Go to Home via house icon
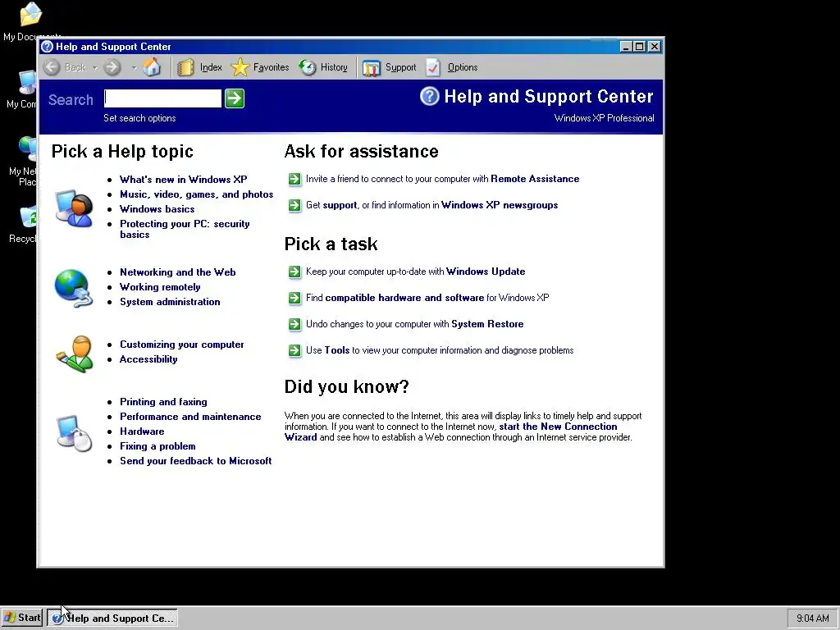This screenshot has height=630, width=840. click(x=152, y=67)
